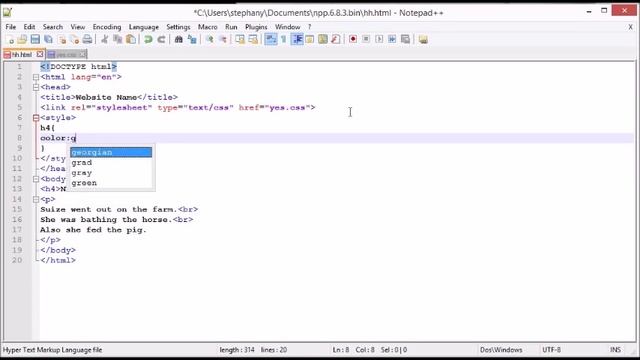This screenshot has height=360, width=640.
Task: Start macro recording with the red record icon
Action: click(x=353, y=39)
